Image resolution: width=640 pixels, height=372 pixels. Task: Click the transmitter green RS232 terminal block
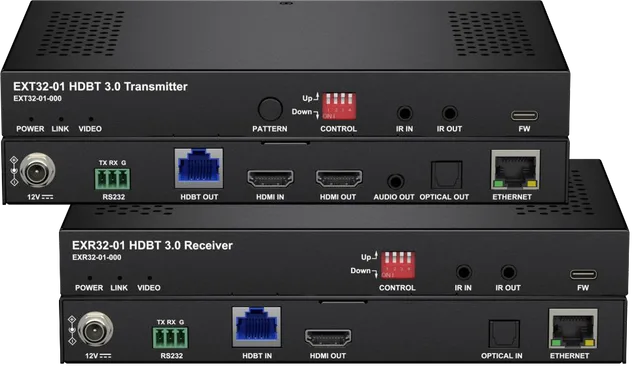tap(113, 179)
